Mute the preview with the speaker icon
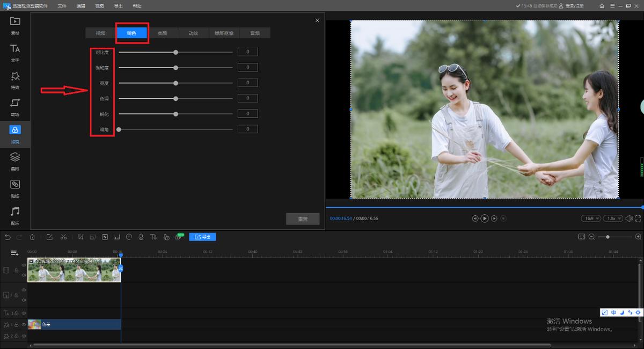 [x=629, y=218]
